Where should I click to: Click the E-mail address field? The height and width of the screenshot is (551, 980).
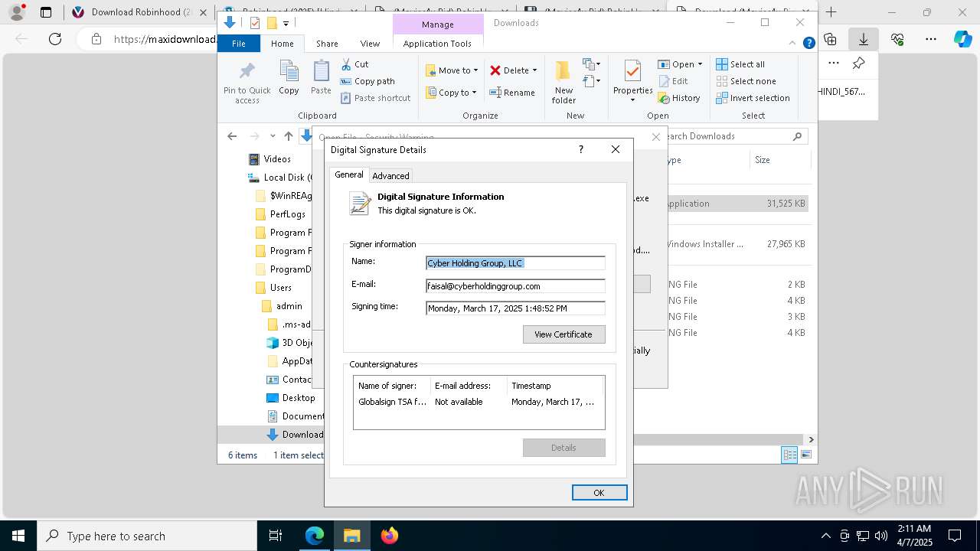[x=515, y=286]
